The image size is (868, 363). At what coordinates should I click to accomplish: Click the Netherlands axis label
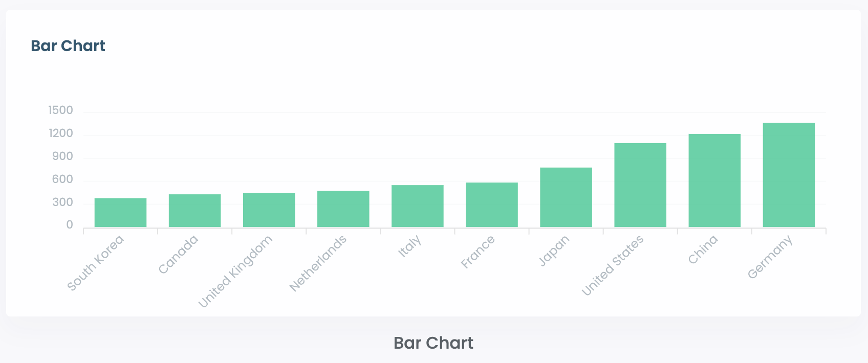tap(318, 263)
